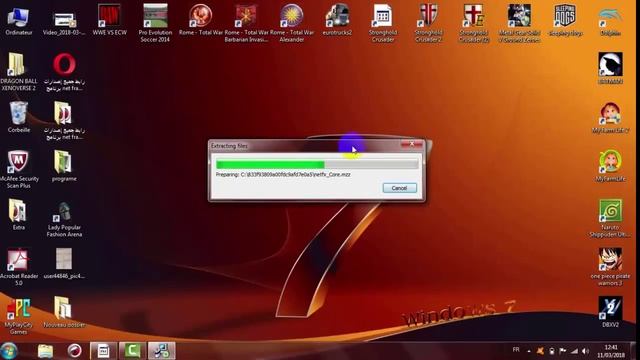Launch Metal Gear Solid V Ground Zeroes
This screenshot has height=360, width=640.
point(519,23)
